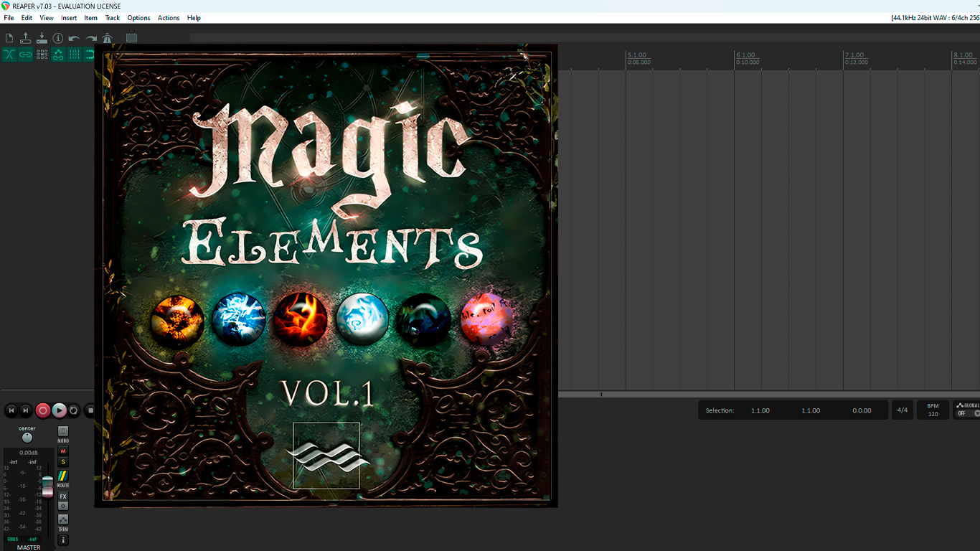Click the audio device info 44.1kHz 24bit WAV

coord(935,18)
